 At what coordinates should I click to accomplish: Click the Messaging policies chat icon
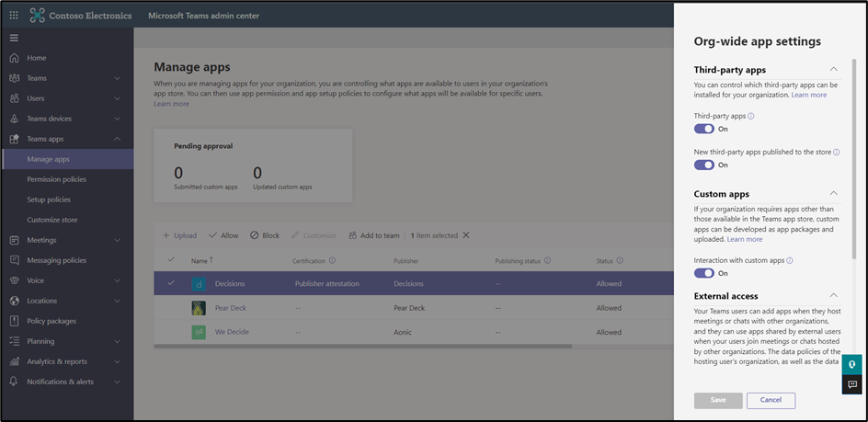point(15,260)
